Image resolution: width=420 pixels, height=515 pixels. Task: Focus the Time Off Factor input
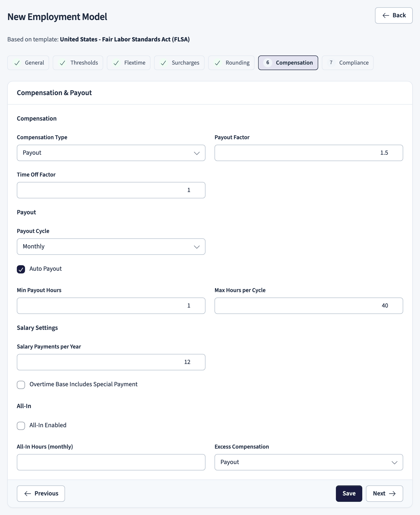(111, 190)
